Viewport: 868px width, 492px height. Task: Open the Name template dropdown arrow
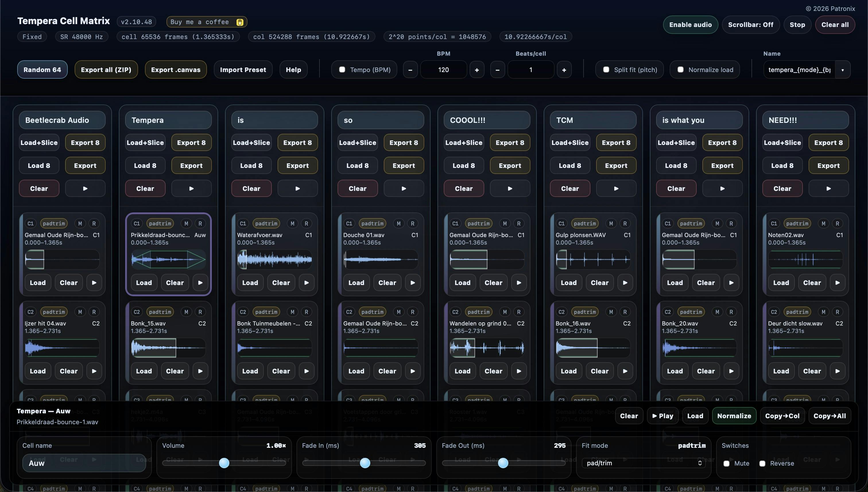pyautogui.click(x=843, y=70)
